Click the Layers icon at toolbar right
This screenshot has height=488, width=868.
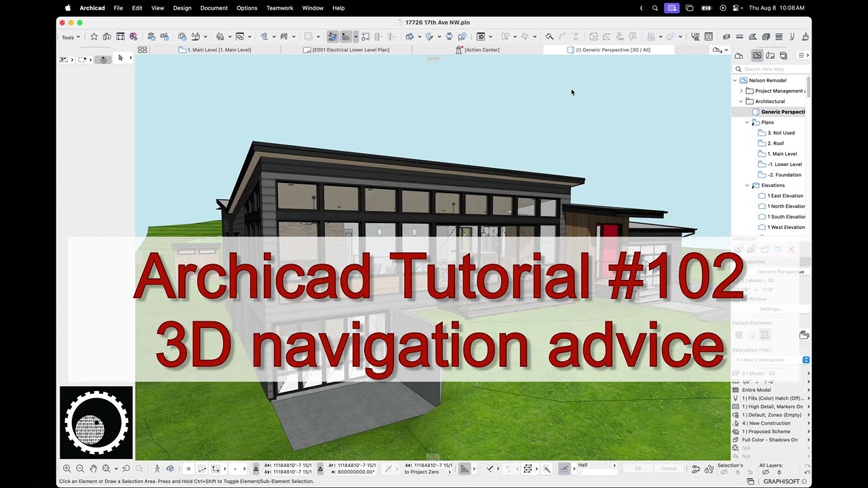[726, 37]
